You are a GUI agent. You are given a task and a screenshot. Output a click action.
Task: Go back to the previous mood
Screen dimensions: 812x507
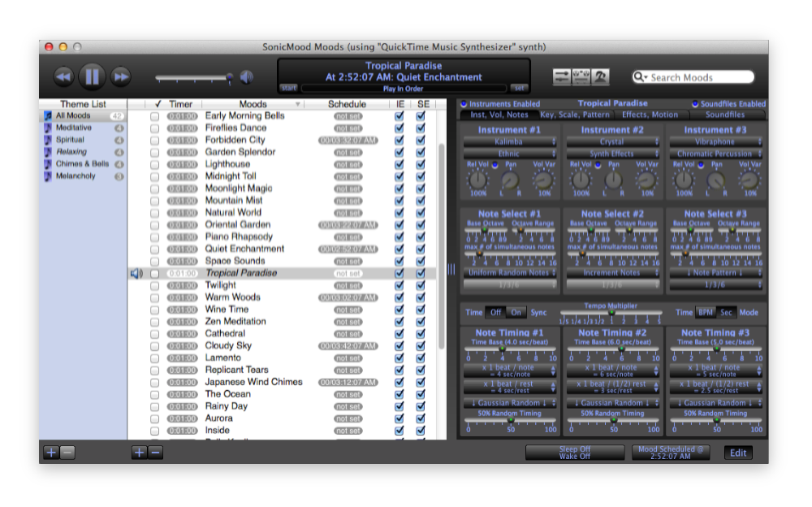click(x=63, y=77)
